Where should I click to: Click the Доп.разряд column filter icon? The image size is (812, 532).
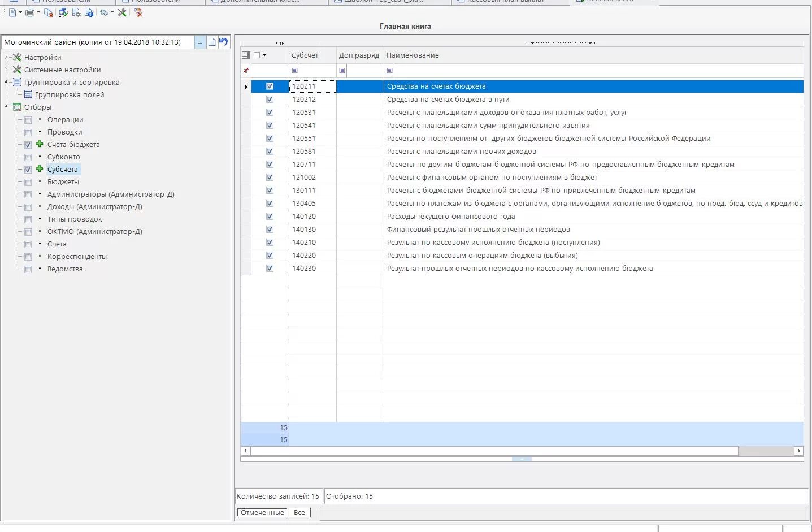pos(342,71)
